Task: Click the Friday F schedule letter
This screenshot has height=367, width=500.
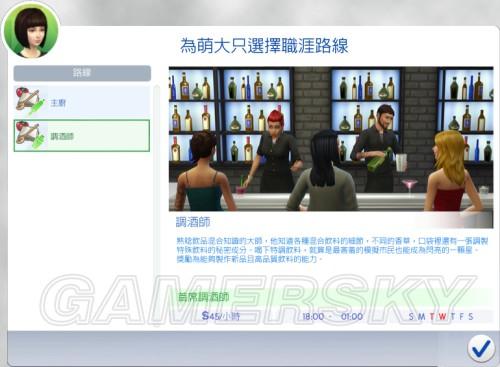Action: point(462,317)
